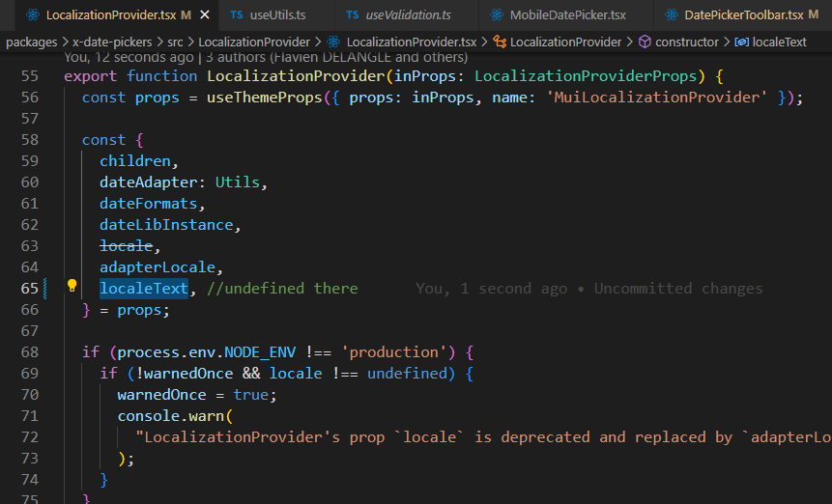Click the React icon on MobileDatePicker.tsx tab
Image resolution: width=832 pixels, height=504 pixels.
[497, 14]
